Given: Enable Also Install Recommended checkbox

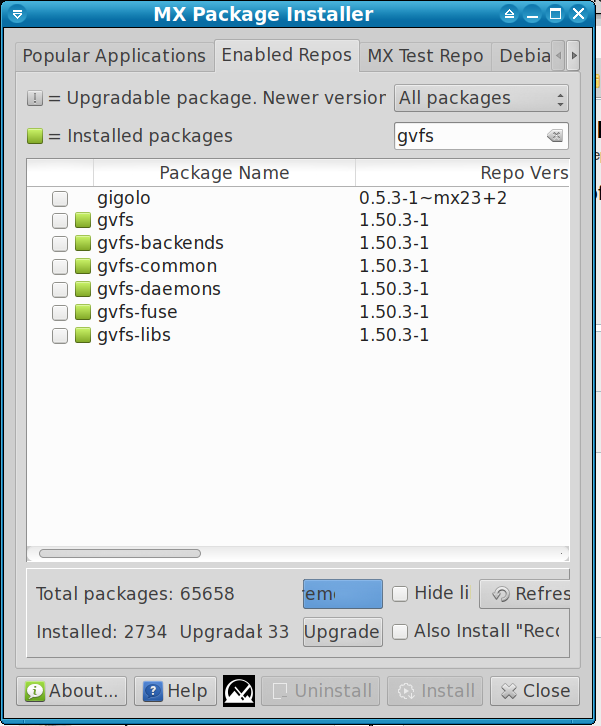Looking at the screenshot, I should pyautogui.click(x=400, y=632).
